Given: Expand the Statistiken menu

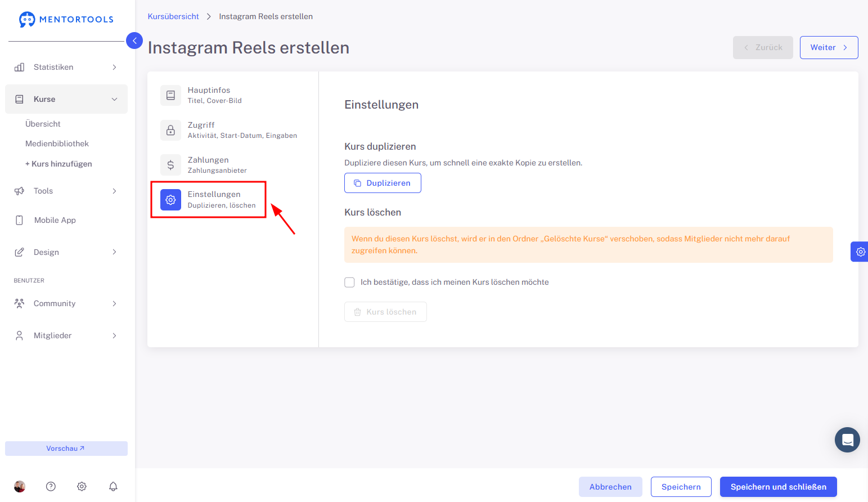Looking at the screenshot, I should (x=66, y=67).
